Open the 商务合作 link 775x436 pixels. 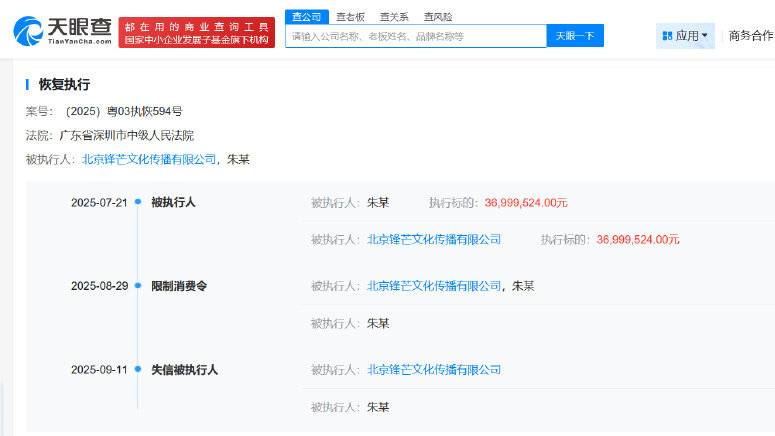(x=751, y=36)
